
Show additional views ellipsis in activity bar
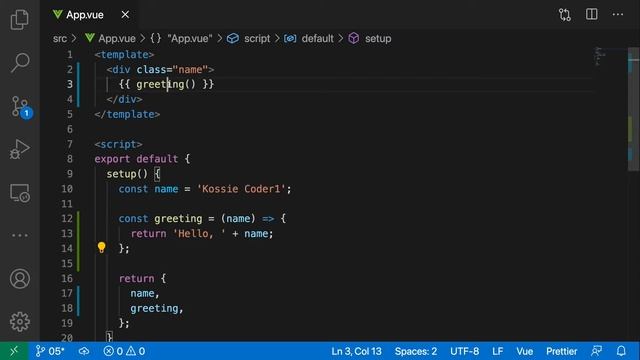pos(20,235)
